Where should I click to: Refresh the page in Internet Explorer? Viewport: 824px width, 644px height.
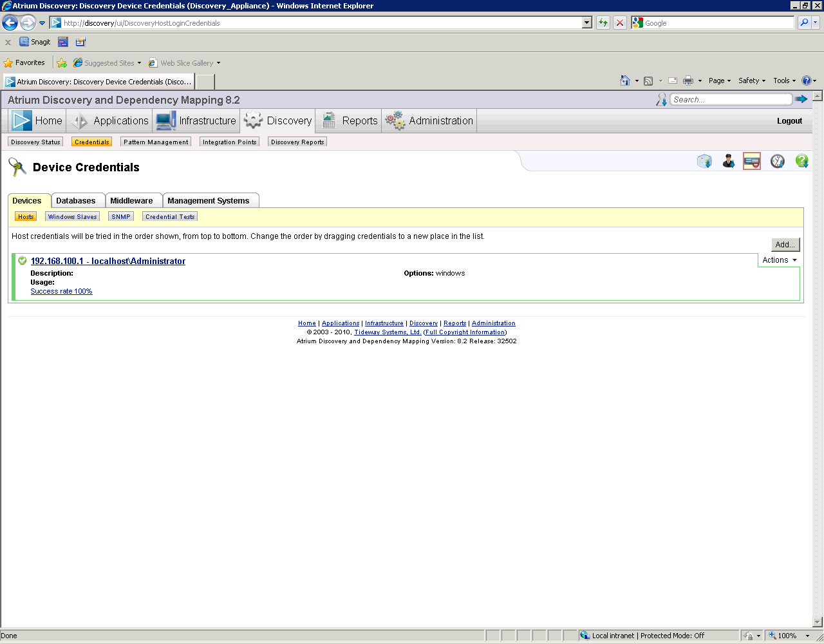click(x=603, y=23)
